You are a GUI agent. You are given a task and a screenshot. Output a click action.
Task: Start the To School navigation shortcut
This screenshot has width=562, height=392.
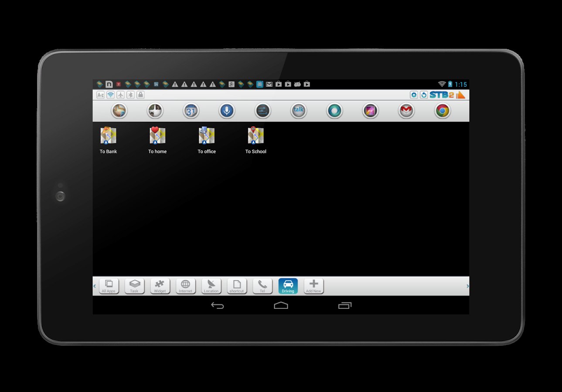255,136
